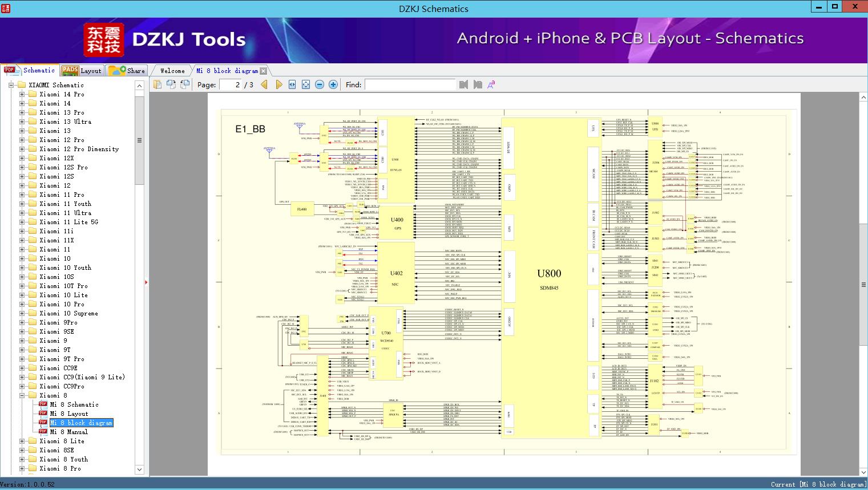Close the Mi 8 block diagram tab
868x490 pixels.
[264, 71]
